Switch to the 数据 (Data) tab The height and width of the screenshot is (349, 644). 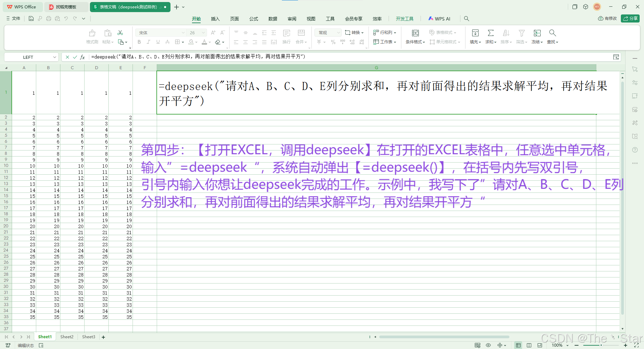coord(273,19)
